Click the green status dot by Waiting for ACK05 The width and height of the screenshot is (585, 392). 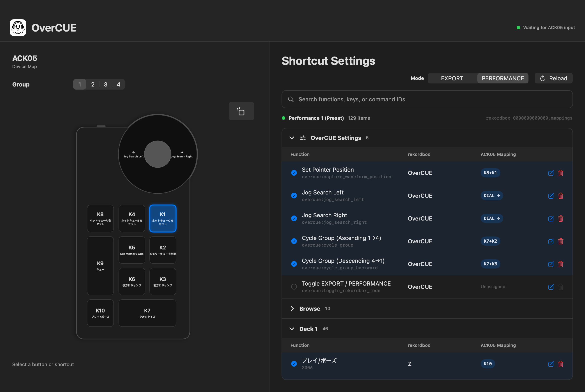[x=518, y=28]
